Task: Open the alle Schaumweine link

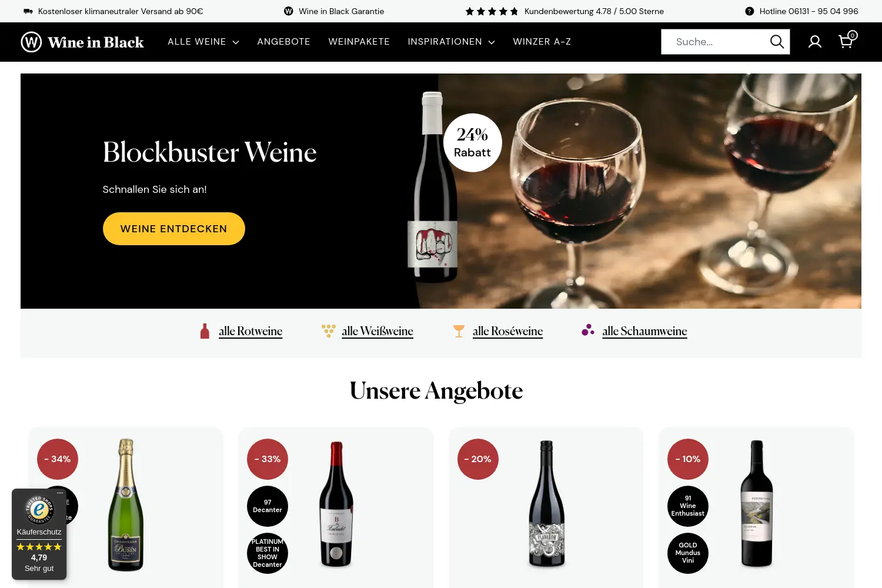Action: coord(644,331)
